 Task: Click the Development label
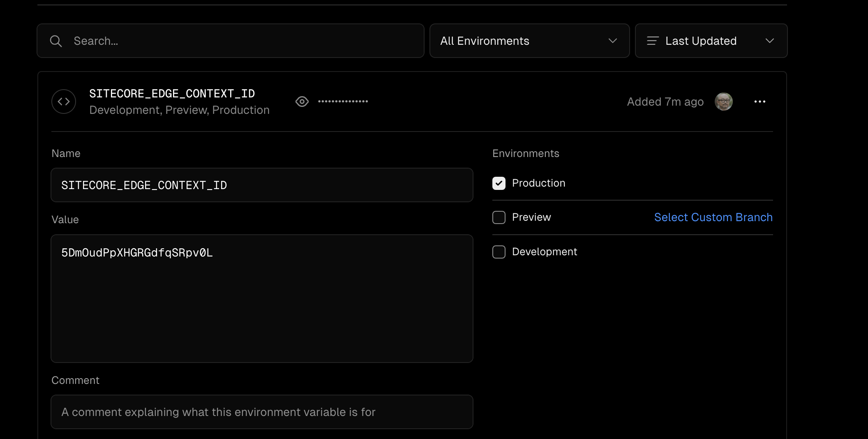click(x=545, y=252)
